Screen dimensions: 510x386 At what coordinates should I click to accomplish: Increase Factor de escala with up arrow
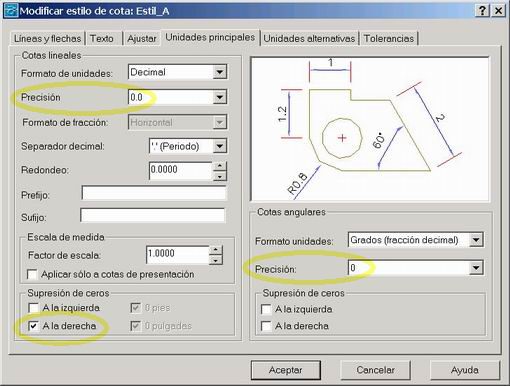point(216,250)
